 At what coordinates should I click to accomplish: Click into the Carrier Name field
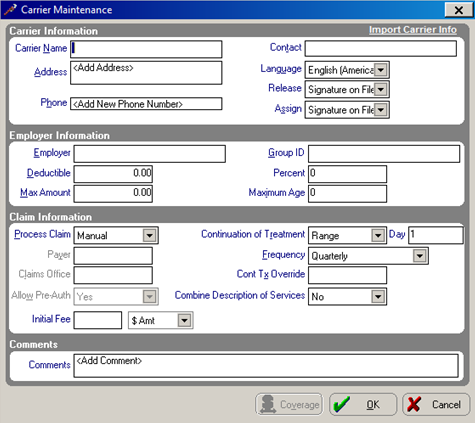[146, 49]
